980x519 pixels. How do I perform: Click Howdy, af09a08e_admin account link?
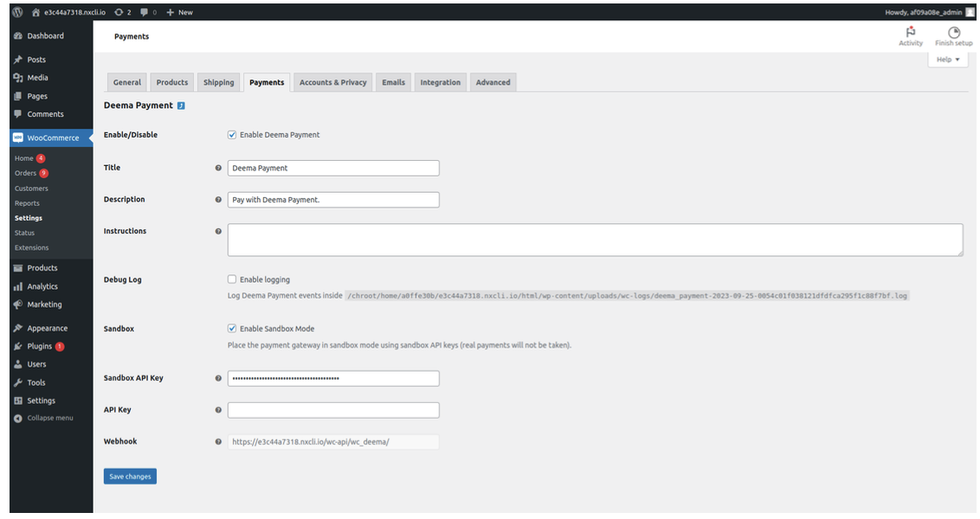coord(923,12)
